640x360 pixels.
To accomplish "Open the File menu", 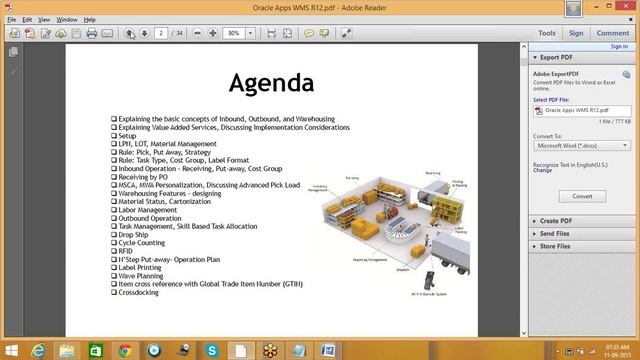I will [11, 20].
